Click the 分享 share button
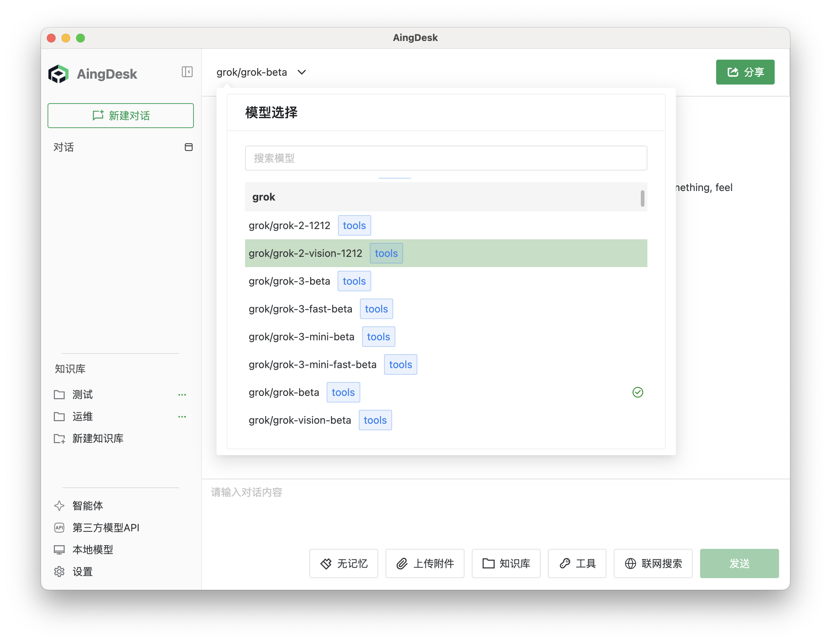Image resolution: width=831 pixels, height=644 pixels. point(745,72)
